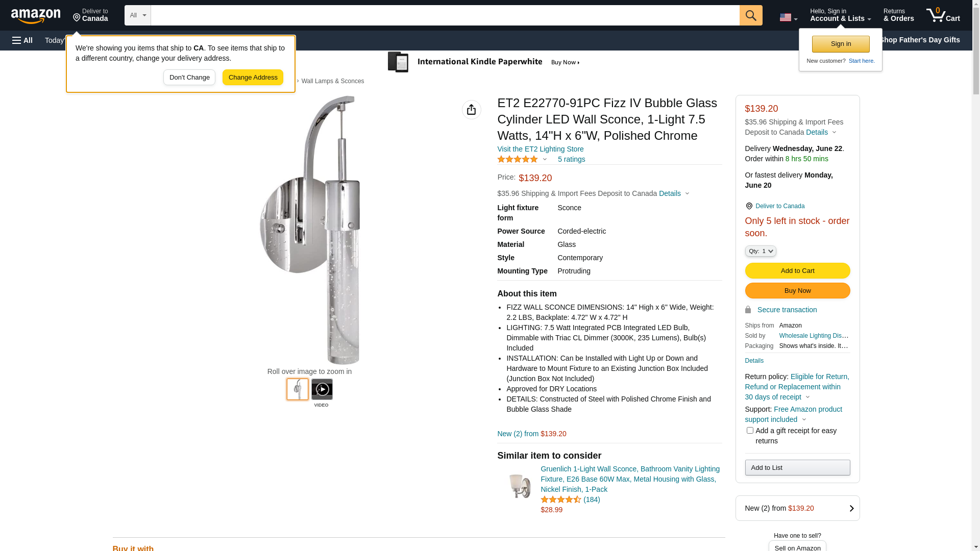Visit the ET2 Lighting Store link
Viewport: 980px width, 551px height.
540,149
